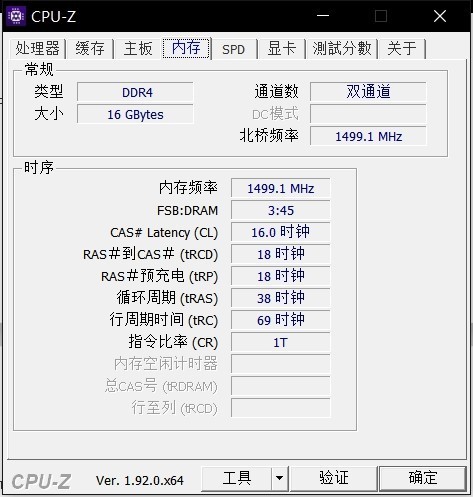The height and width of the screenshot is (497, 473).
Task: Click the tRCD 18 时钟 value
Action: pyautogui.click(x=280, y=254)
